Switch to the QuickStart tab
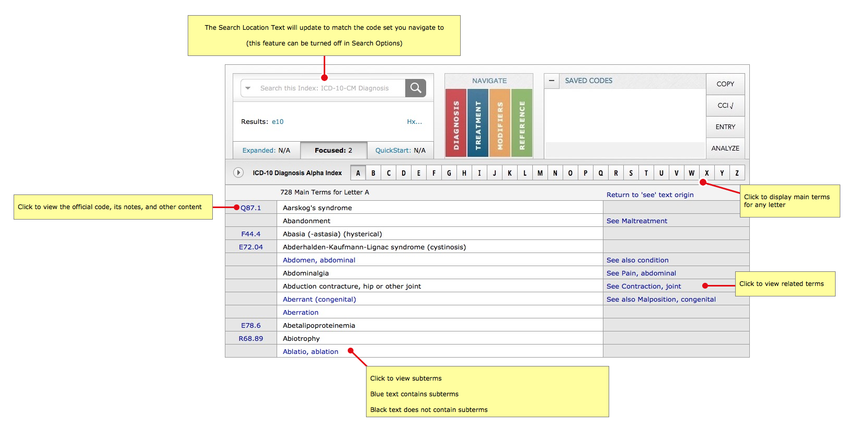The image size is (868, 447). click(401, 151)
